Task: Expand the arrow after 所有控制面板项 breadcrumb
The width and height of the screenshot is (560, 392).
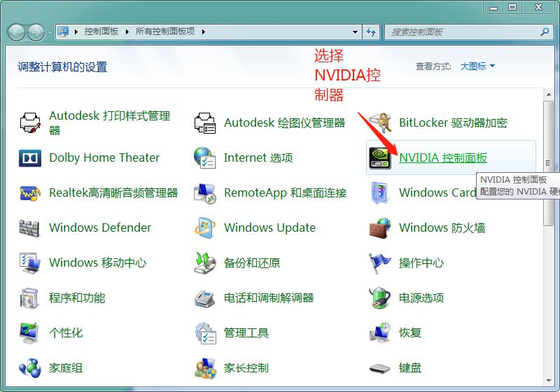Action: 204,31
